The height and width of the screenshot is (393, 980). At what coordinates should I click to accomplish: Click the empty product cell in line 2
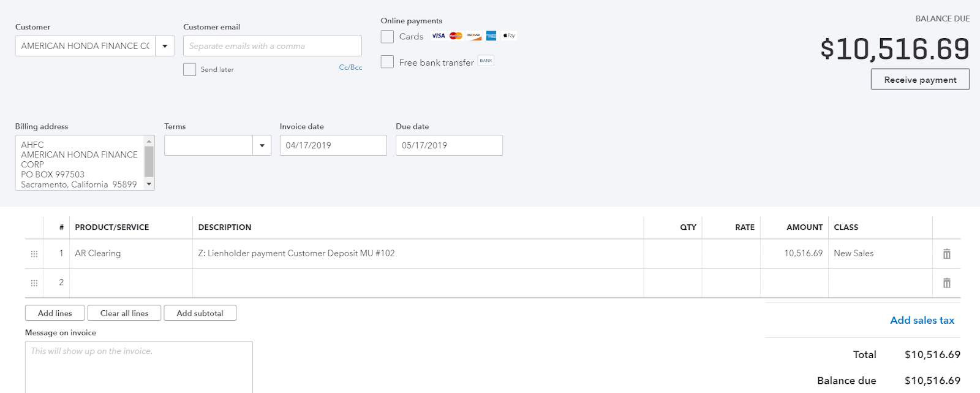tap(131, 283)
